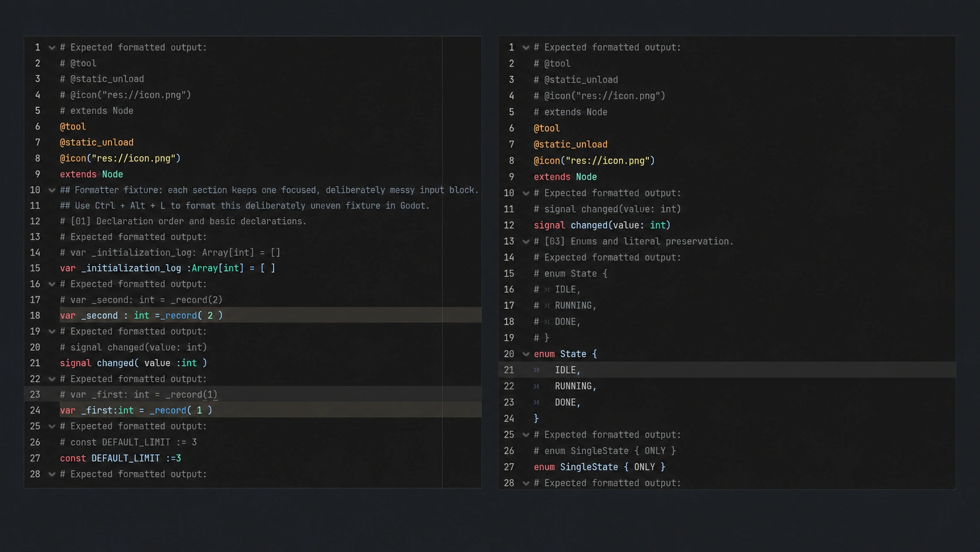
Task: Collapse fold chevron on line 10, left pane
Action: [52, 190]
